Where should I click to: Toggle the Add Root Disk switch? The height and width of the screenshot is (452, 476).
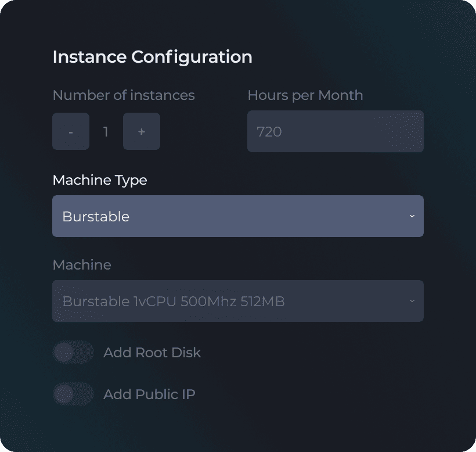click(74, 353)
